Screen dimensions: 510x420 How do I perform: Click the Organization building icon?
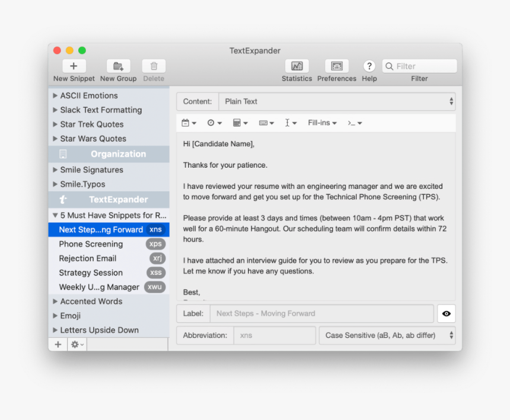(63, 154)
